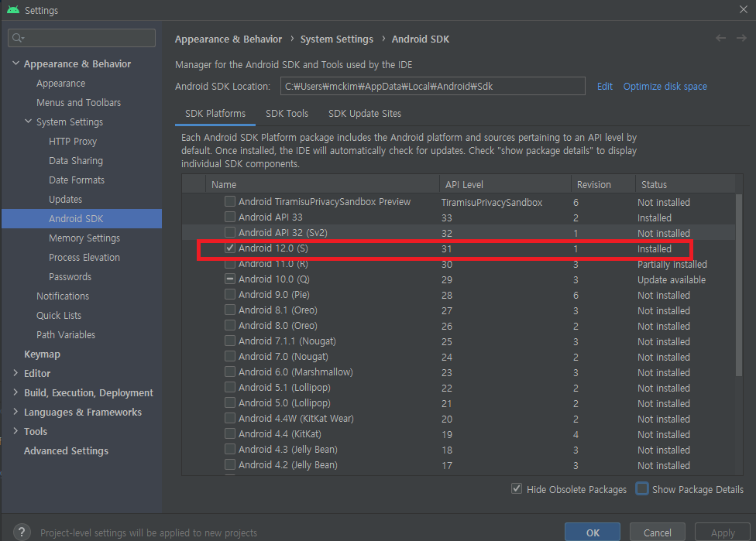
Task: Expand Build, Execution, Deployment node
Action: [15, 392]
